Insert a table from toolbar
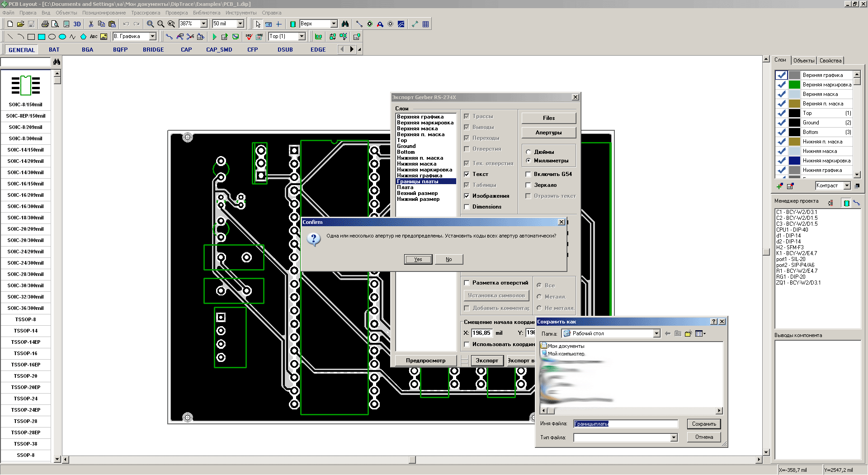 pos(425,24)
